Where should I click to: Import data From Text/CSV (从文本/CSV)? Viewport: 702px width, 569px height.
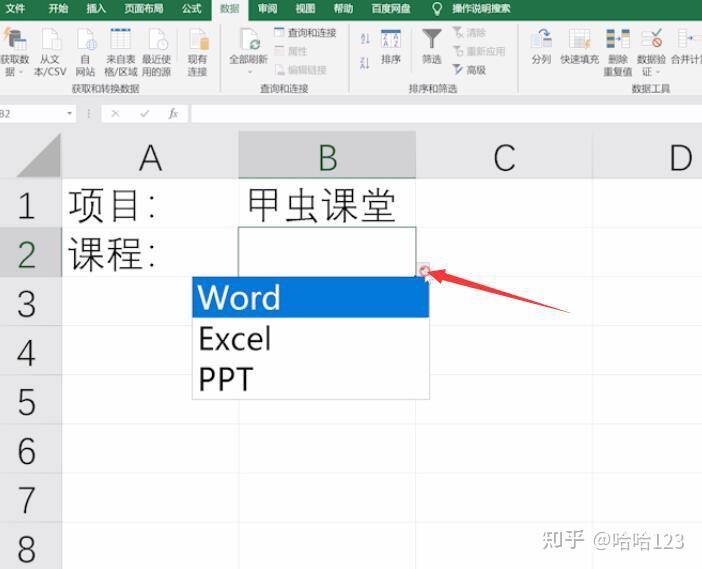pyautogui.click(x=50, y=52)
